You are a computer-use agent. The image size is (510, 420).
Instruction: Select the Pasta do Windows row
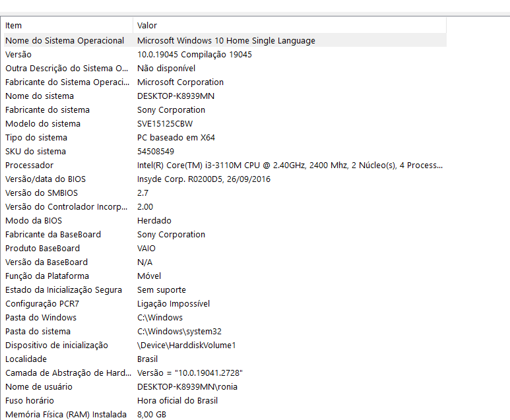(225, 317)
